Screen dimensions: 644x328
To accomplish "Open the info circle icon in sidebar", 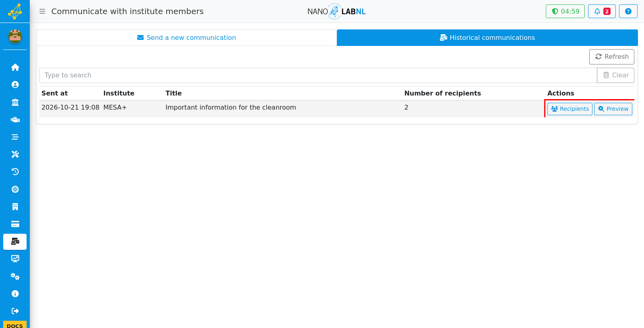I will coord(15,294).
